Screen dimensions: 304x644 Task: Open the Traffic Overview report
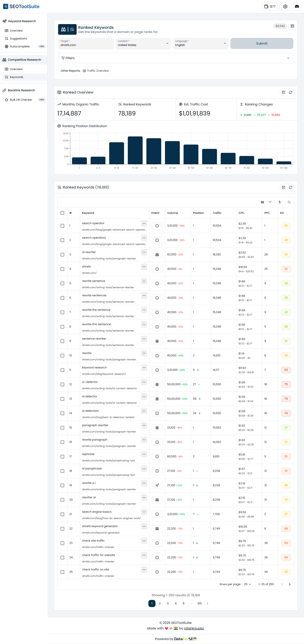[x=96, y=71]
